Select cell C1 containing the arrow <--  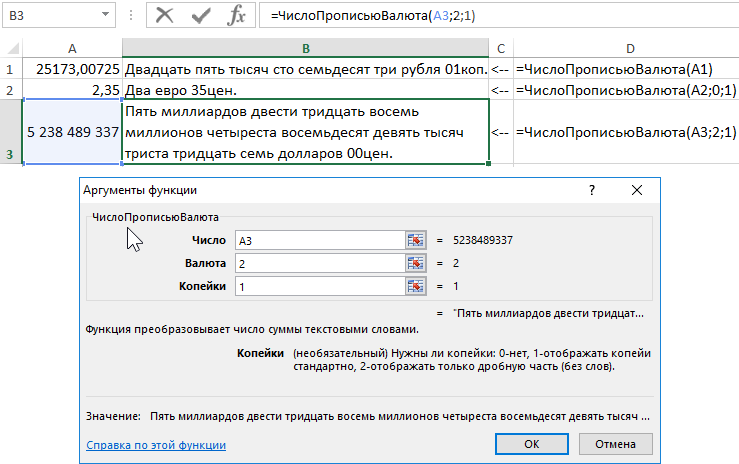(x=501, y=69)
